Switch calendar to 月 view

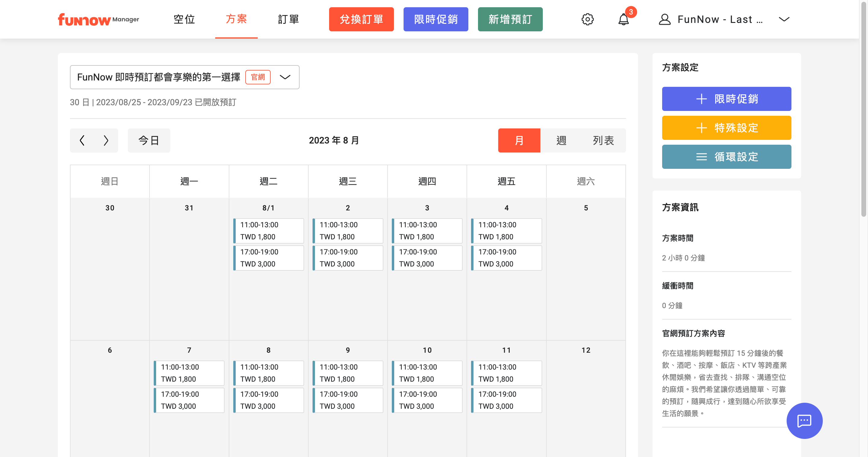pyautogui.click(x=519, y=140)
